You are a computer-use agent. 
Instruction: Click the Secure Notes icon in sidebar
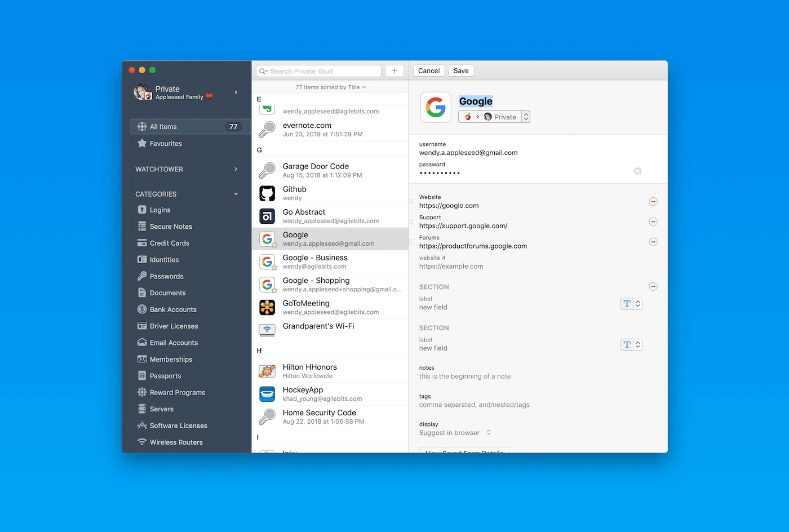pos(142,226)
